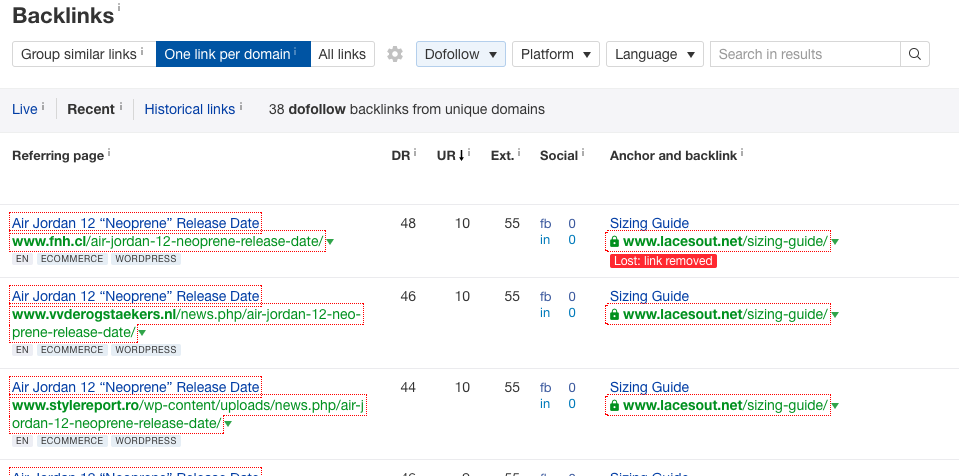Click Sizing Guide anchor in vvderogstaekers row
The width and height of the screenshot is (959, 476).
click(x=649, y=296)
